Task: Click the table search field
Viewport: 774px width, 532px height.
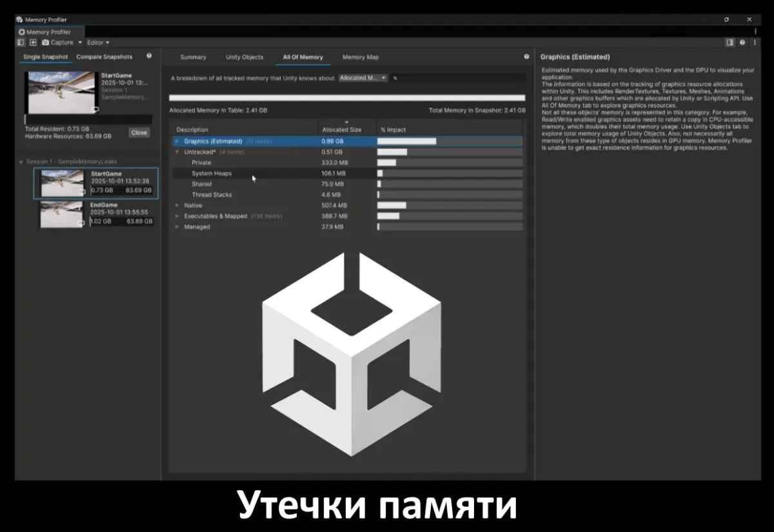Action: pyautogui.click(x=458, y=78)
